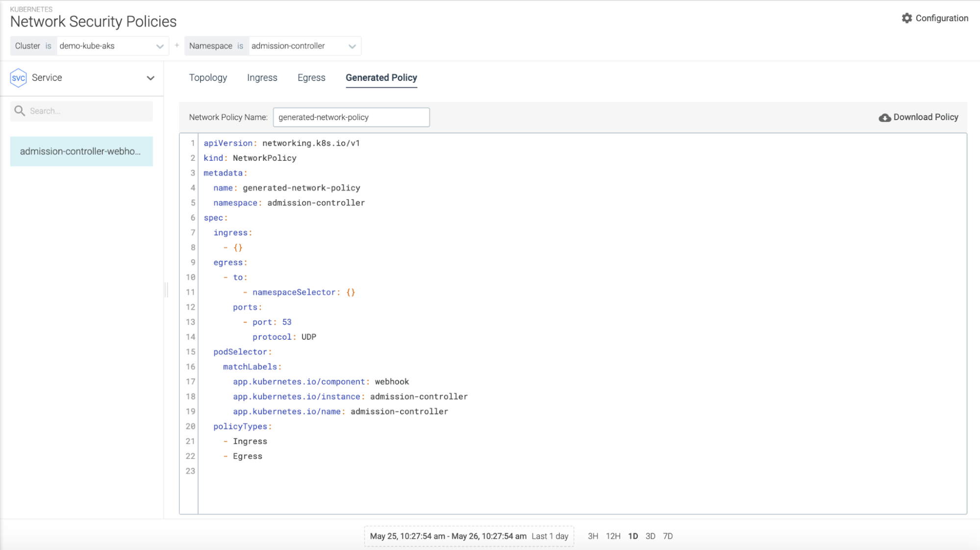This screenshot has height=550, width=980.
Task: Click 'podSelector:' line in editor
Action: (243, 351)
